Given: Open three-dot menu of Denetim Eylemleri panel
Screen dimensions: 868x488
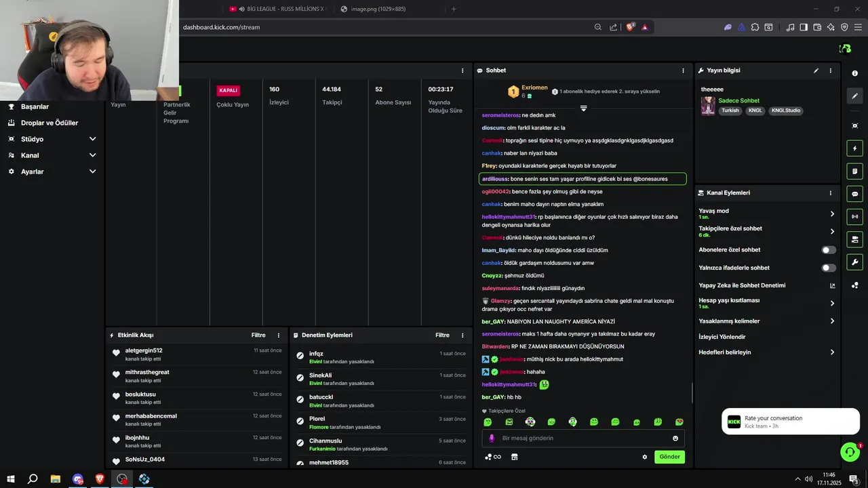Looking at the screenshot, I should coord(462,335).
